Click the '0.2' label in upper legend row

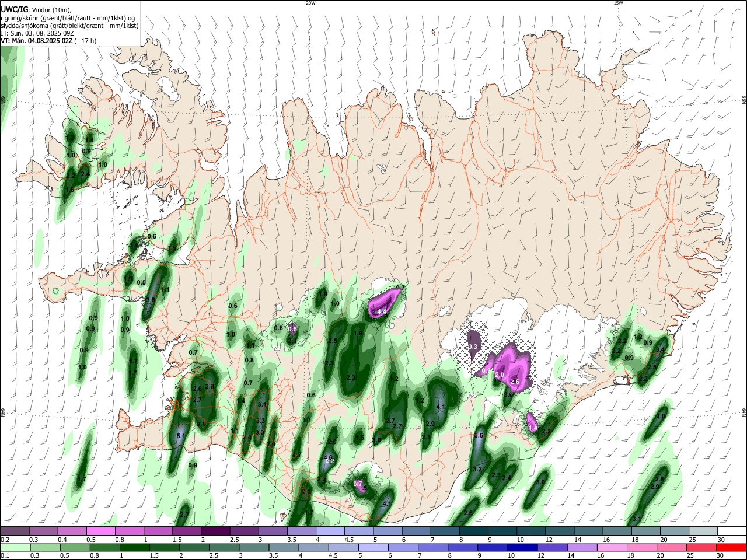coord(4,540)
